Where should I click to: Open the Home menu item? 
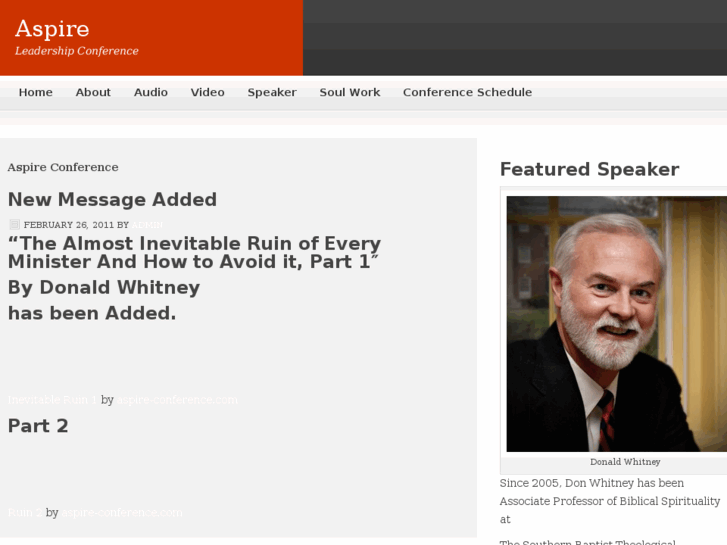pyautogui.click(x=36, y=92)
